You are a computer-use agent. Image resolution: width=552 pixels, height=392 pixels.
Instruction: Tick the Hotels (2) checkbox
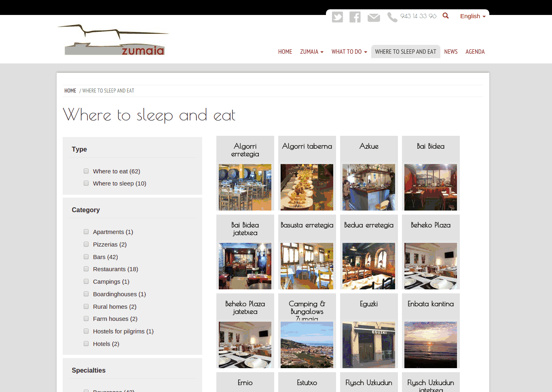(x=86, y=344)
